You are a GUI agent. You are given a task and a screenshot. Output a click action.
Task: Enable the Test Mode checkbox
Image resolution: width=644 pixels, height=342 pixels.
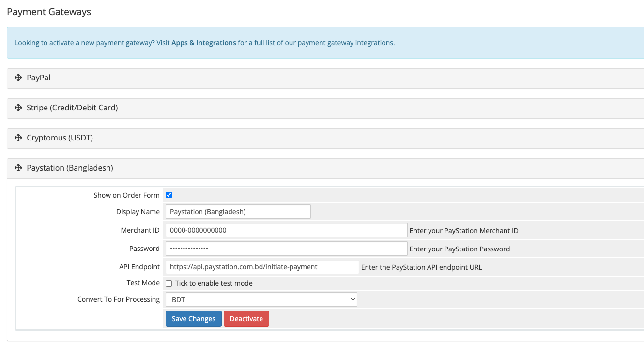point(169,283)
